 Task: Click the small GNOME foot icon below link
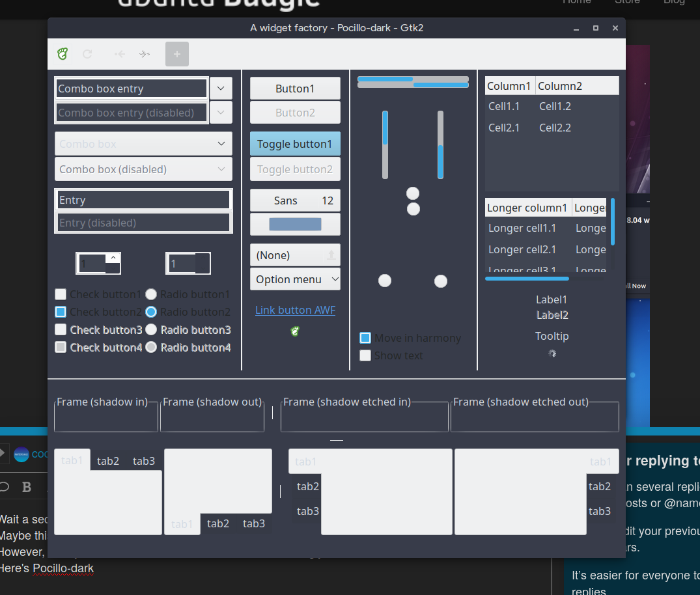point(294,331)
